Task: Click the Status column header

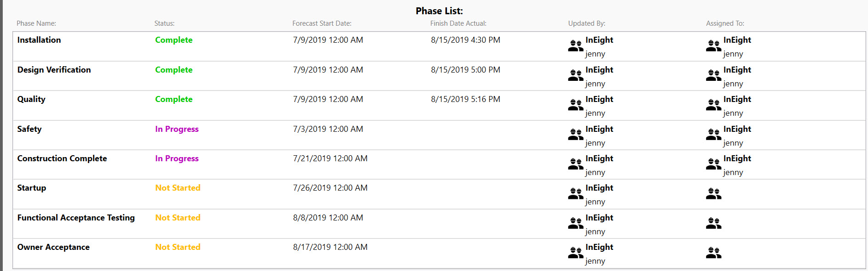Action: coord(165,23)
